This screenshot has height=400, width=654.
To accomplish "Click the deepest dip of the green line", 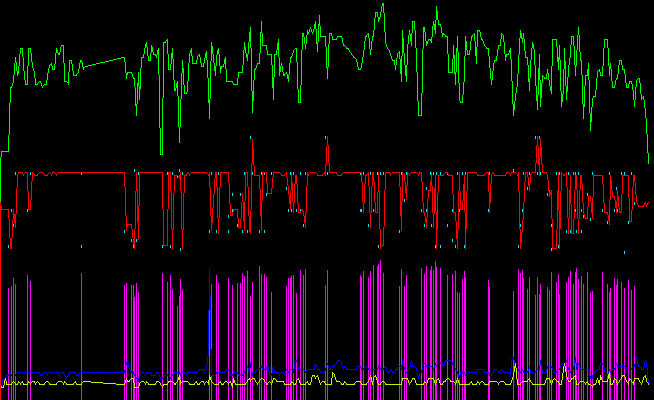I will coord(161,155).
